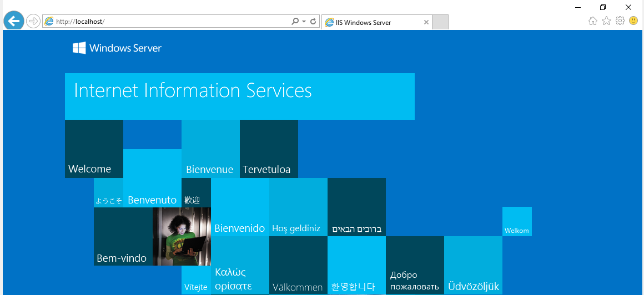Click the Internet Information Services banner
Screen dimensions: 644x295
click(239, 96)
